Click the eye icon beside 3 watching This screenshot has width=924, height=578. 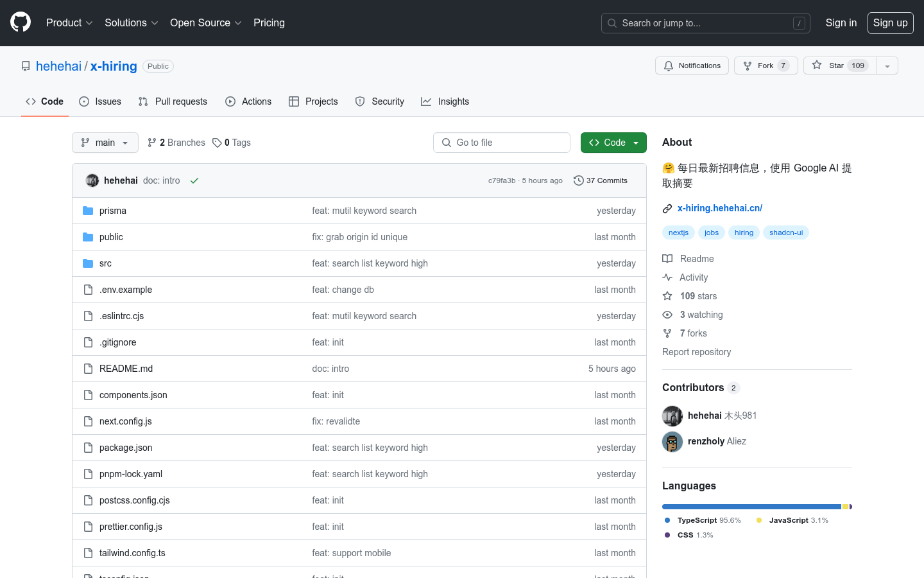667,315
